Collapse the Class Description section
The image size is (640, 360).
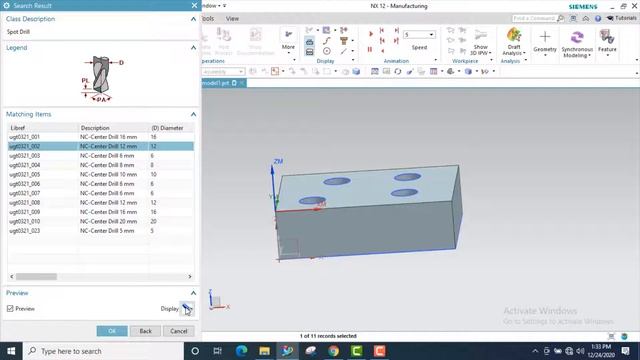point(193,19)
